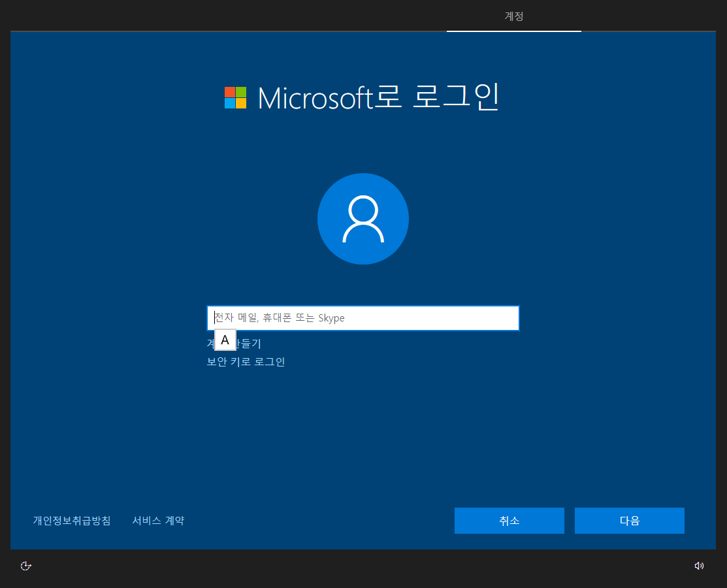Open the 서비스 계약 link
The height and width of the screenshot is (588, 727).
coord(158,521)
